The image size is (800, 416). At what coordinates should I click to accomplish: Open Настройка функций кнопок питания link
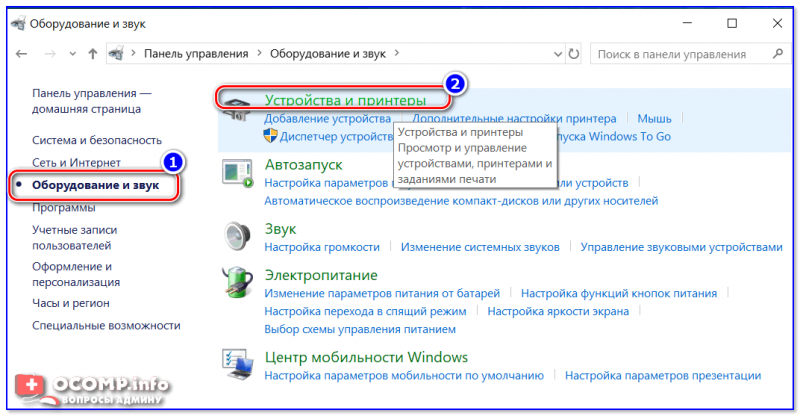[x=619, y=293]
